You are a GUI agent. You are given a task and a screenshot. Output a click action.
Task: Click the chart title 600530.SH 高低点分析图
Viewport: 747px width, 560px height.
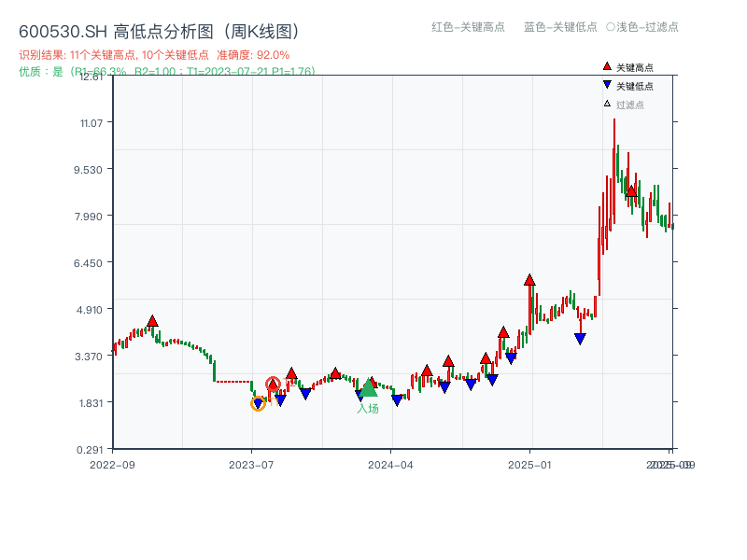tap(159, 30)
